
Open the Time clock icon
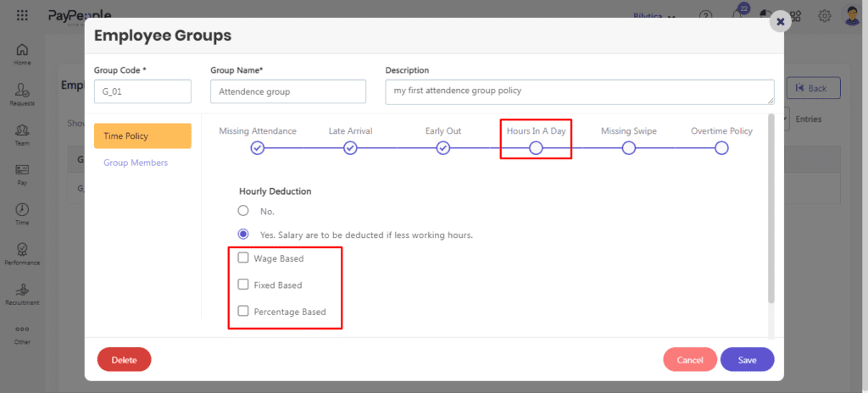[x=22, y=210]
